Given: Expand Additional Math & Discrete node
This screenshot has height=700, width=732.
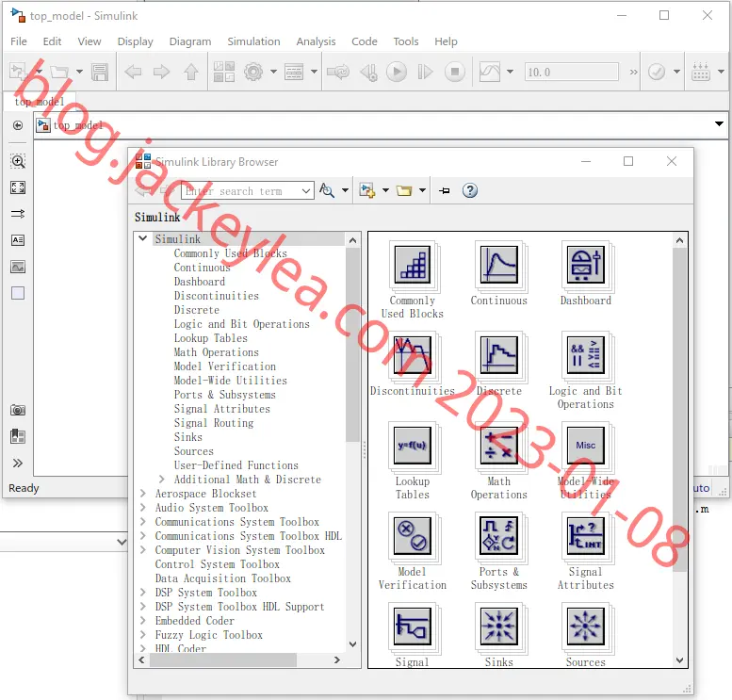Looking at the screenshot, I should 161,480.
